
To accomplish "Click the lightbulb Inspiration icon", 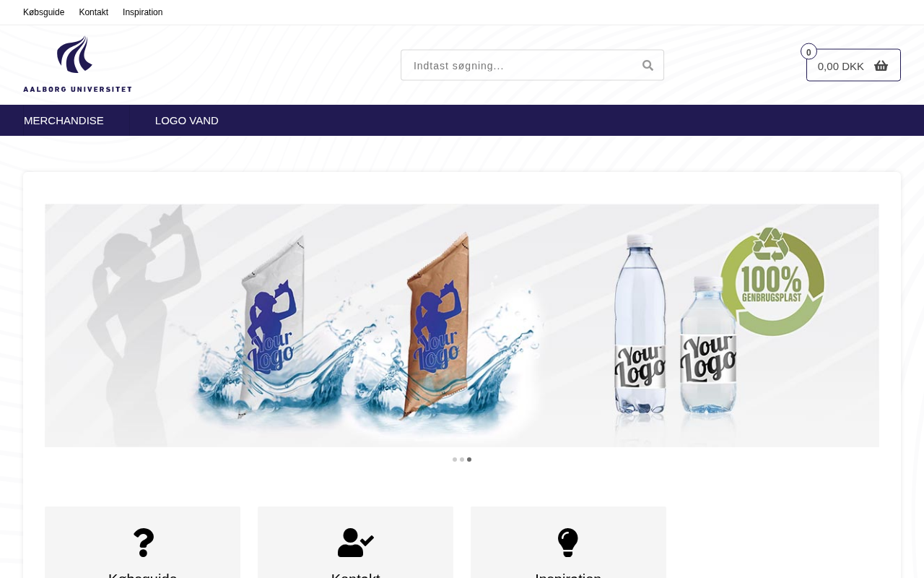I will coord(568,543).
